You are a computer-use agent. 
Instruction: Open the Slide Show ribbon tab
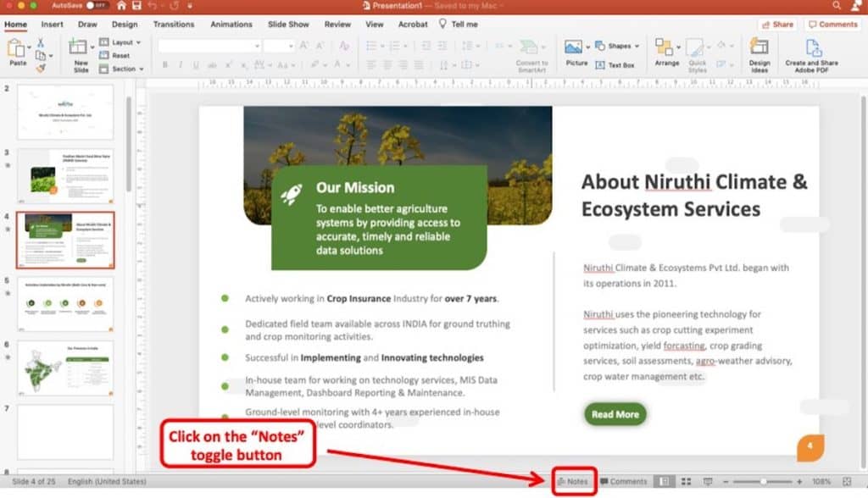[x=288, y=25]
